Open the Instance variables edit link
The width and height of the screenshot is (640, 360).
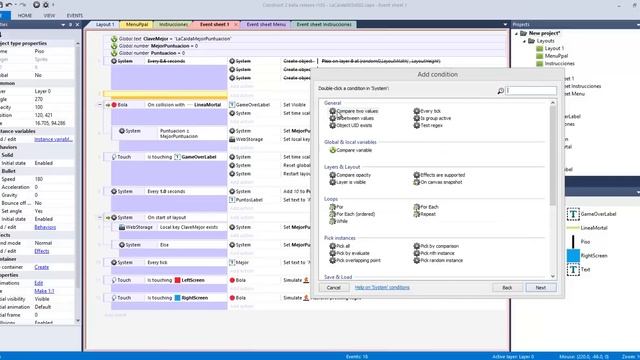click(x=53, y=139)
